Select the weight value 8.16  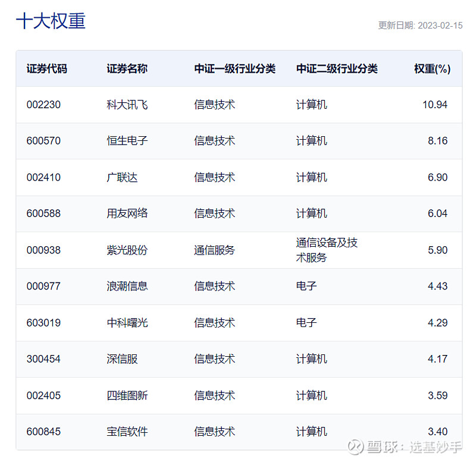438,141
